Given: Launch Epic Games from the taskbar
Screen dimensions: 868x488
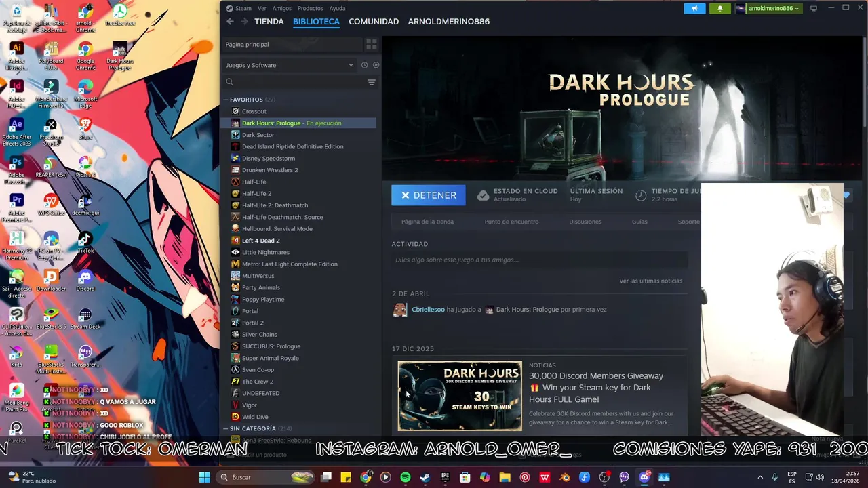Looking at the screenshot, I should coord(446,477).
